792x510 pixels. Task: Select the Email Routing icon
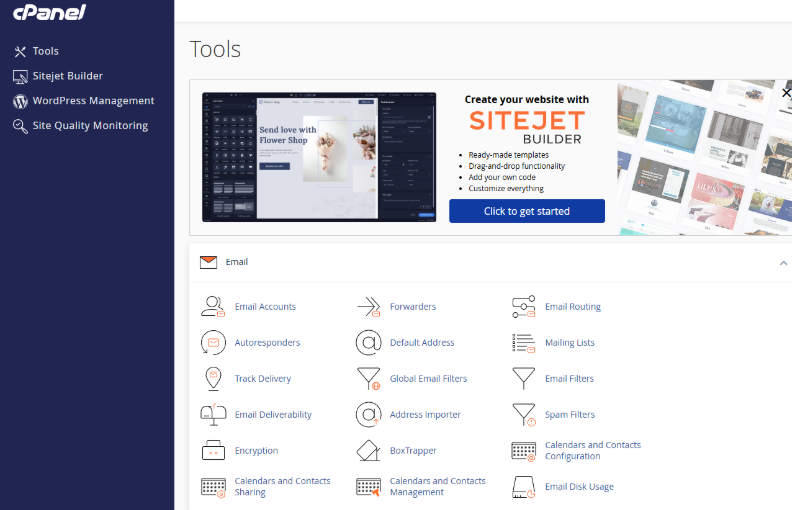[x=524, y=307]
